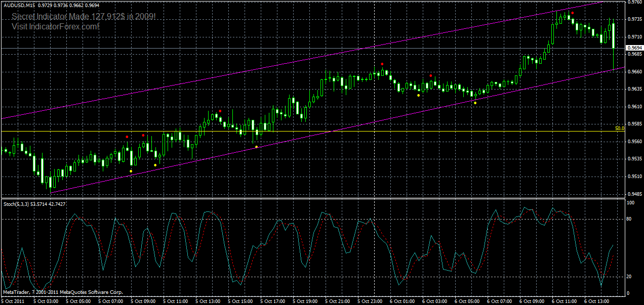Image resolution: width=644 pixels, height=305 pixels.
Task: Select the red sell signal dot above early candles
Action: (127, 136)
